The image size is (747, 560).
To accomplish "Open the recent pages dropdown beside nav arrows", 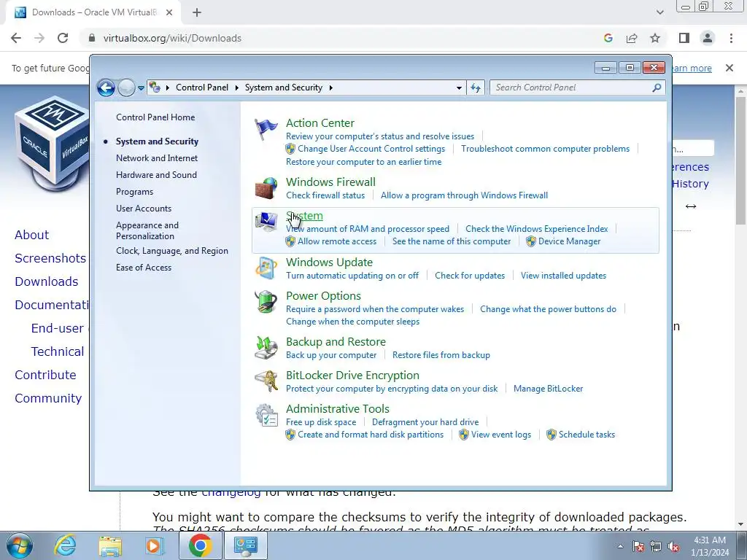I will pos(141,88).
